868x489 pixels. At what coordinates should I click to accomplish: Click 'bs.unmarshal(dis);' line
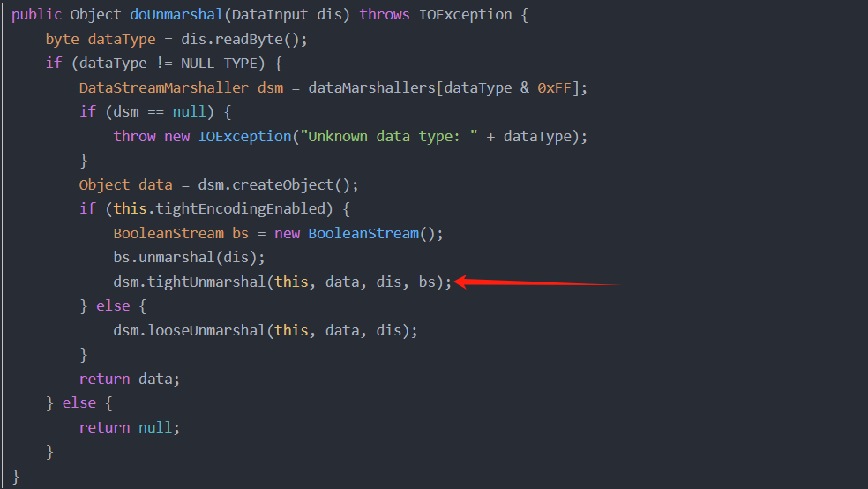pos(190,258)
